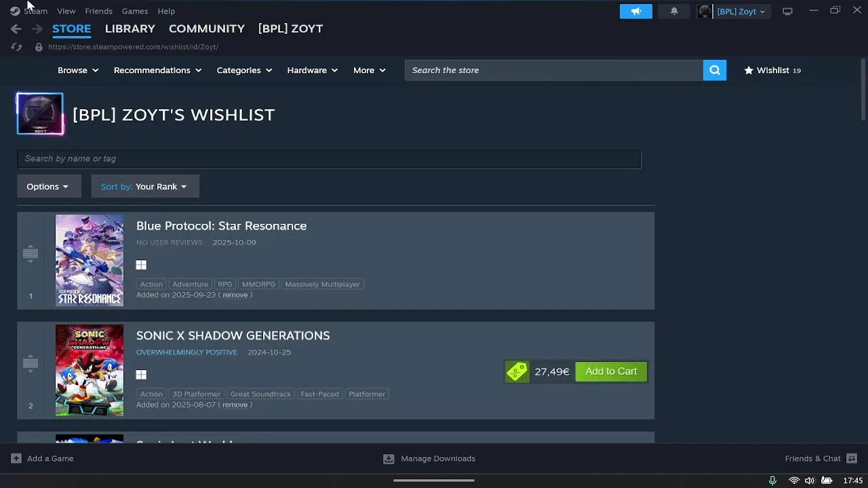Viewport: 868px width, 488px height.
Task: Open the Friends menu
Action: (x=98, y=11)
